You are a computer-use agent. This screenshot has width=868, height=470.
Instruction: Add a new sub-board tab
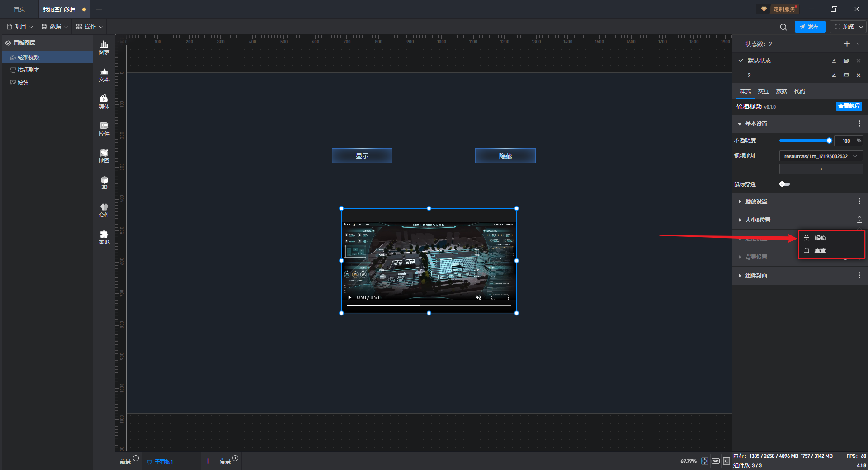(x=208, y=461)
